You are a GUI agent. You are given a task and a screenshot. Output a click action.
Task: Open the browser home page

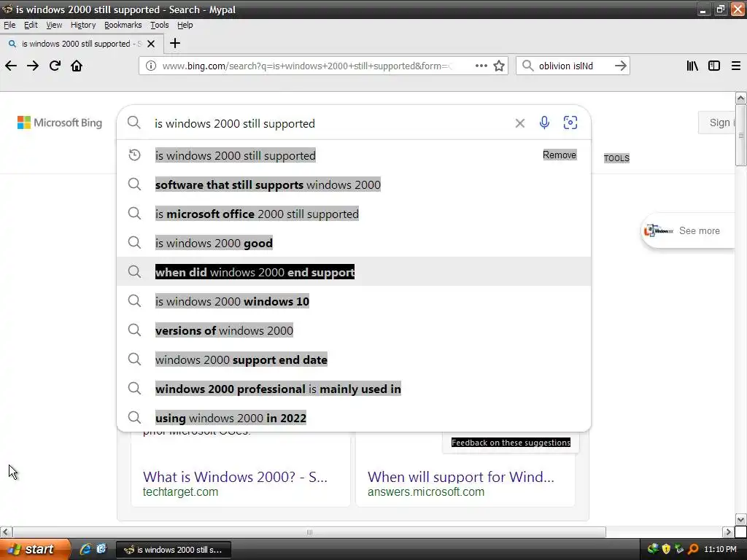click(x=77, y=66)
